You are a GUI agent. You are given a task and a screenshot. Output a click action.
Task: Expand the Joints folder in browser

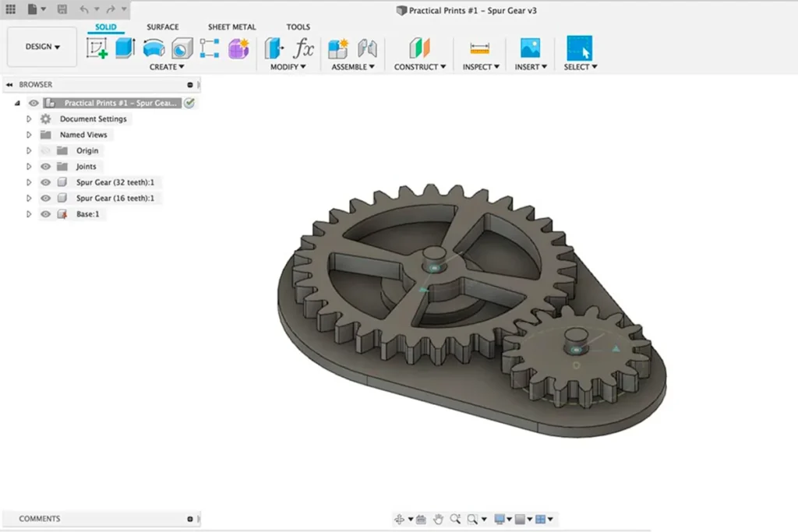(29, 167)
